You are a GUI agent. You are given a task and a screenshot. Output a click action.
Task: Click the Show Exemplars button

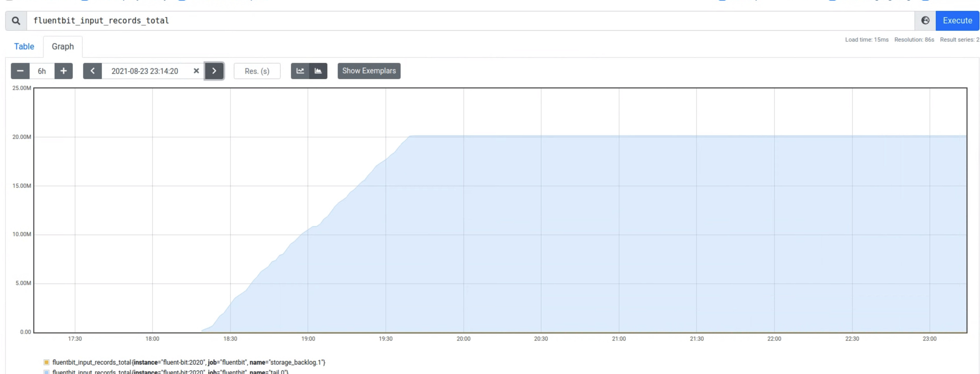point(368,71)
